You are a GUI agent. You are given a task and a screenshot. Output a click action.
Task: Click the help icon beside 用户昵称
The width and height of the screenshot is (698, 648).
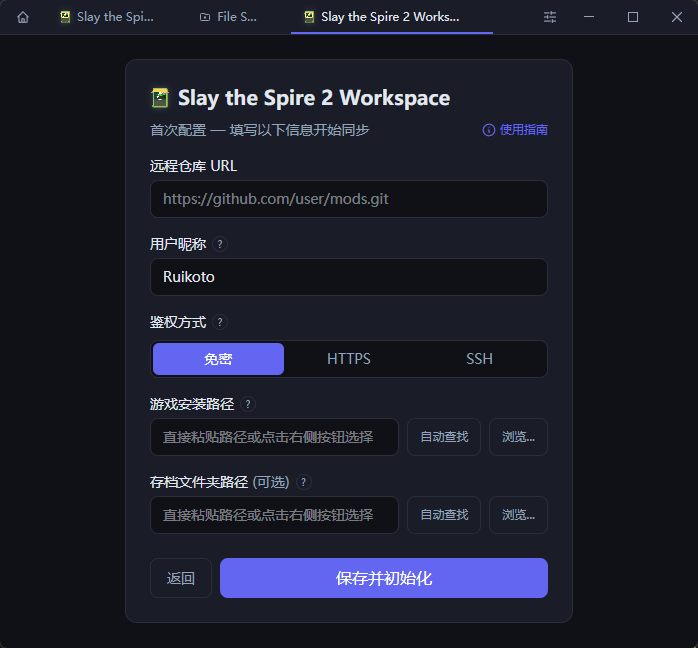(x=219, y=244)
